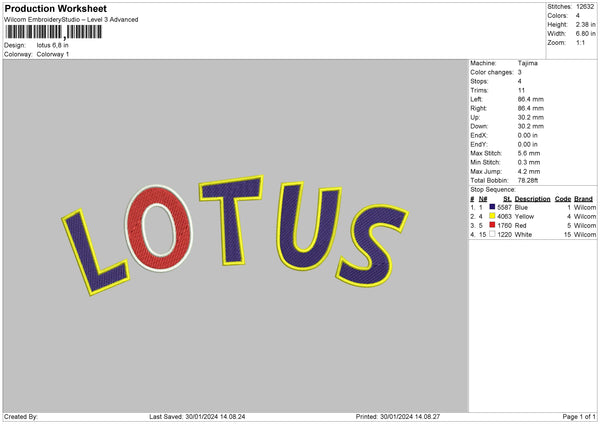Click 'Wilcom EmbroideryStudio – Level 3 Advanced' text
Image resolution: width=600 pixels, height=424 pixels.
(x=71, y=20)
